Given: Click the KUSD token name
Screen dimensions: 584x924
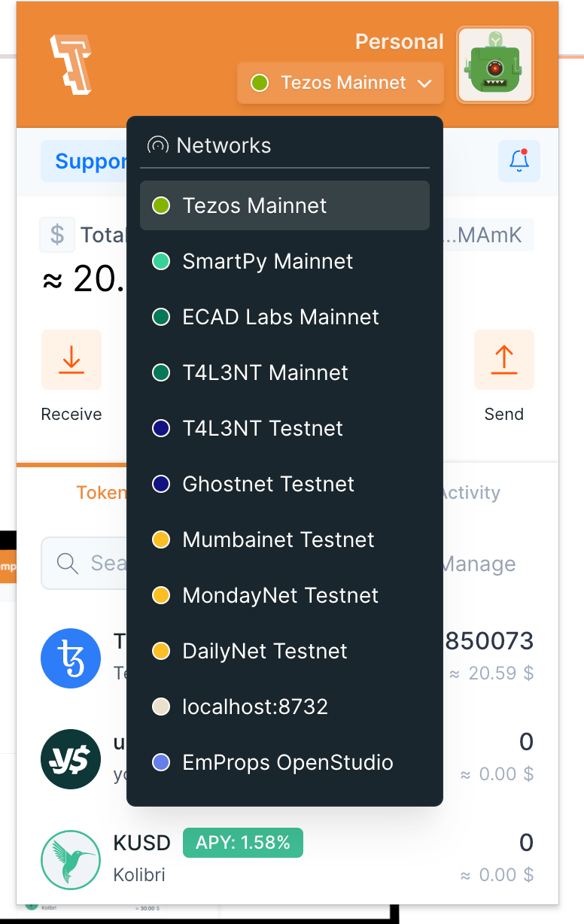Looking at the screenshot, I should tap(142, 843).
